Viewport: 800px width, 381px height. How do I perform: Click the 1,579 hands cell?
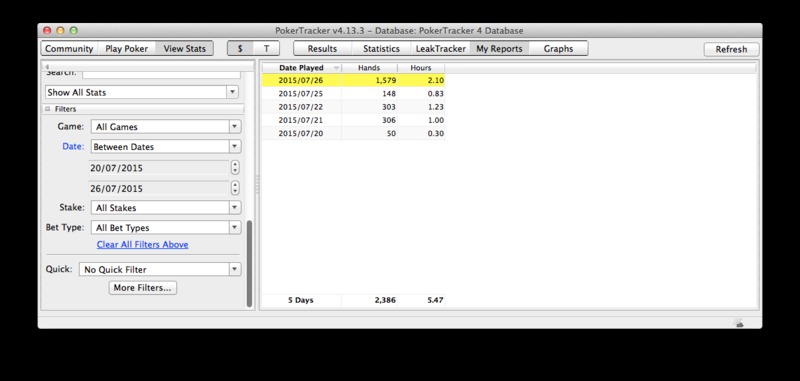(x=369, y=80)
